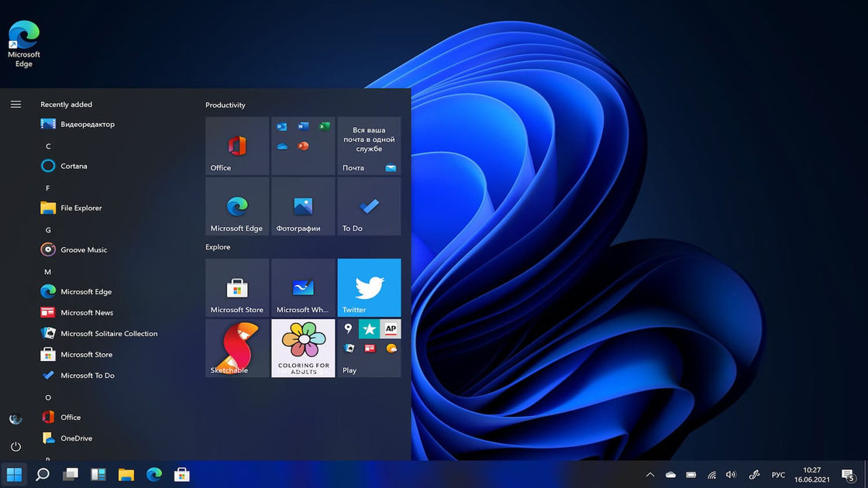Viewport: 868px width, 488px height.
Task: Open the volume speaker icon in tray
Action: [731, 475]
